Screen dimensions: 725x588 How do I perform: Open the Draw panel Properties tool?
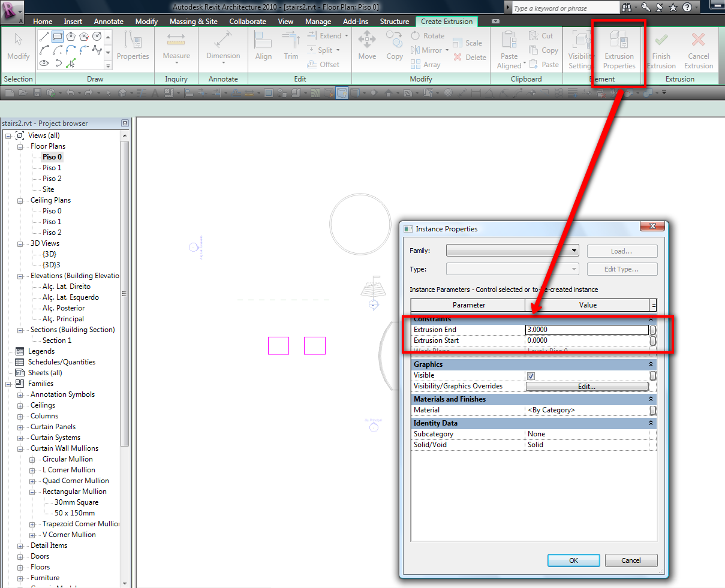point(133,46)
